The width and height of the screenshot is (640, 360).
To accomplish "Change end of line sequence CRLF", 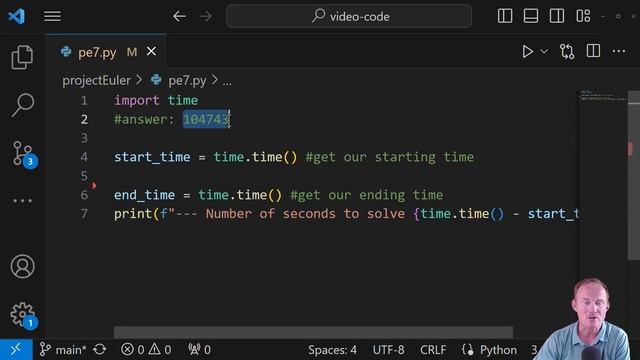I will coord(433,350).
